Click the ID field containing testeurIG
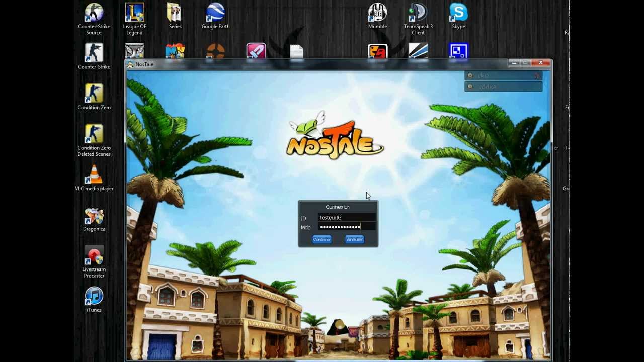This screenshot has width=644, height=362. click(x=347, y=218)
